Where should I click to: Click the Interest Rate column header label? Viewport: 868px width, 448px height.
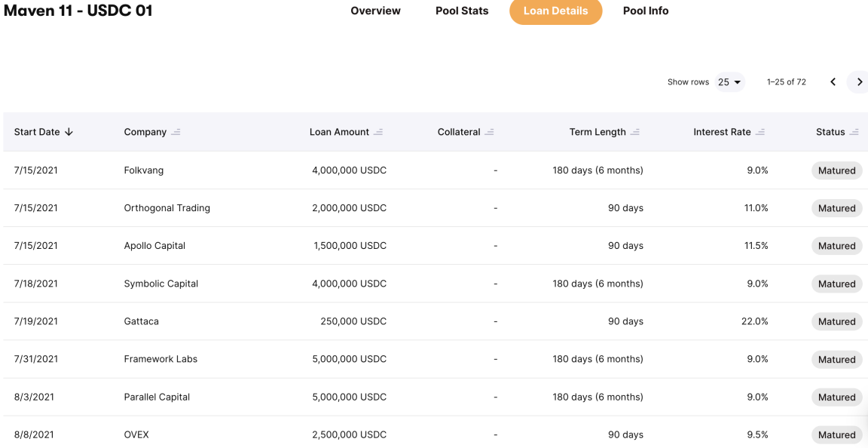click(x=722, y=132)
